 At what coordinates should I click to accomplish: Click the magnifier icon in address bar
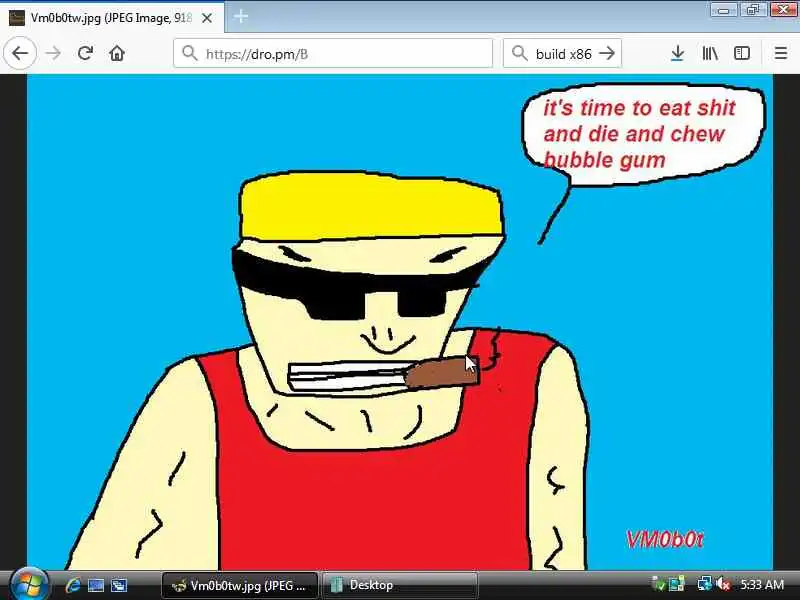pos(190,53)
